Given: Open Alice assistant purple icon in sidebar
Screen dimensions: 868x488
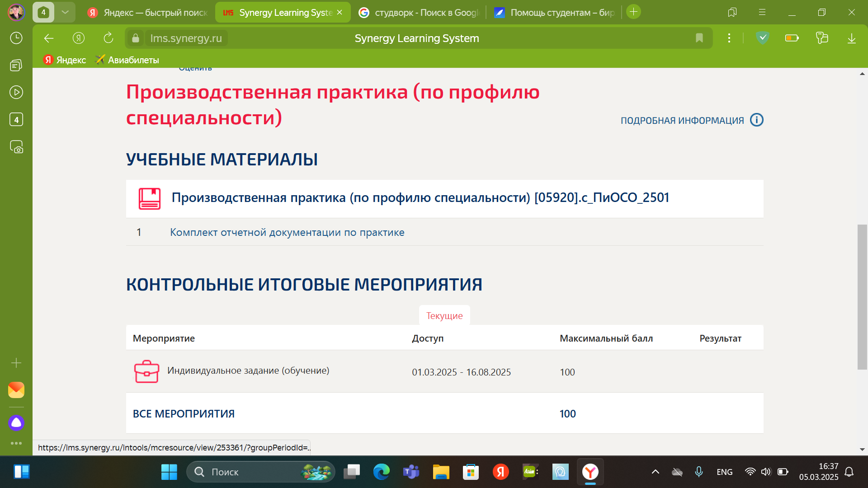Looking at the screenshot, I should pos(16,423).
